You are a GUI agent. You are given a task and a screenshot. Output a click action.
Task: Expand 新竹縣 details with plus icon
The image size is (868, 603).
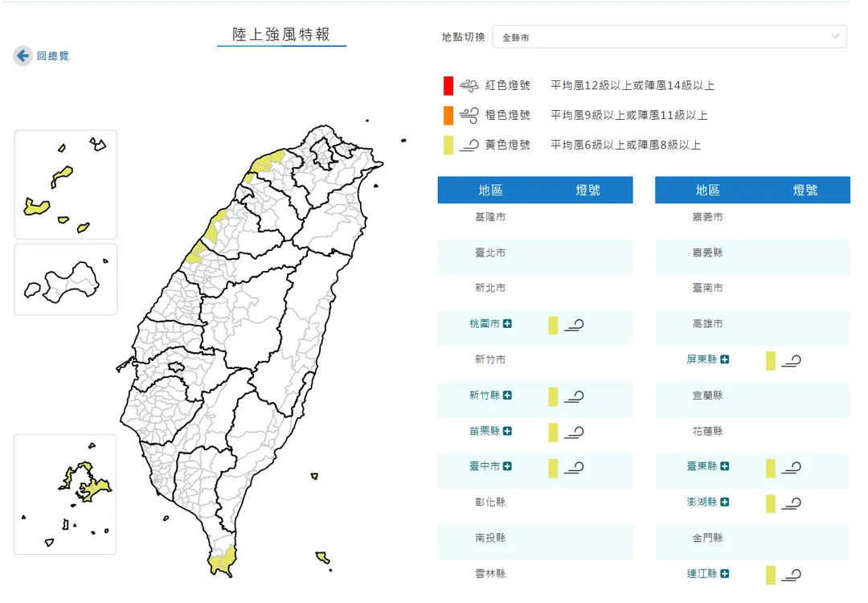(507, 395)
